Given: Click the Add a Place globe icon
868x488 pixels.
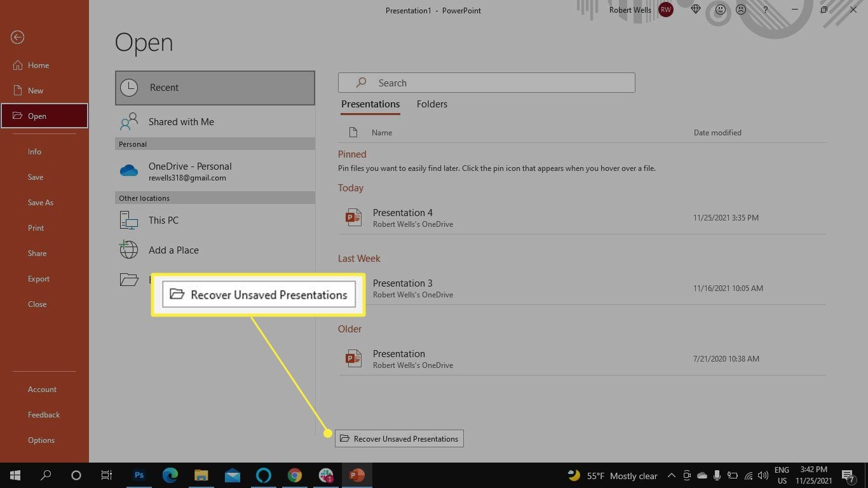Looking at the screenshot, I should click(128, 250).
